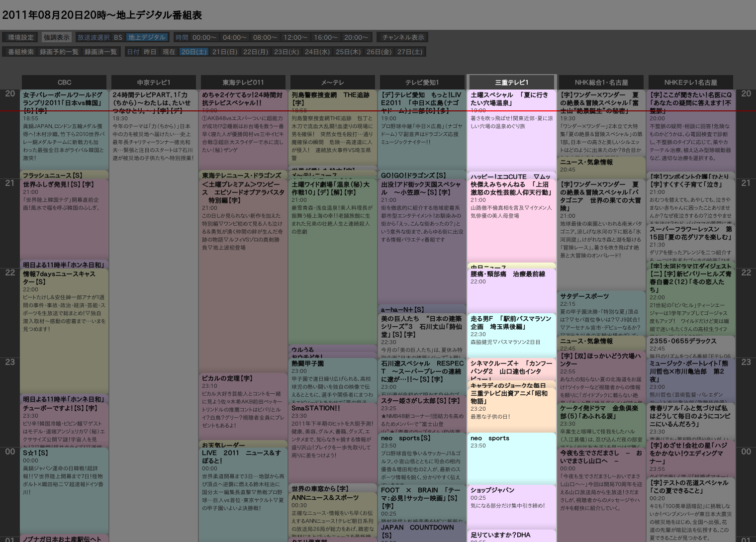
Task: Jump to 現在 (current time)
Action: click(169, 52)
